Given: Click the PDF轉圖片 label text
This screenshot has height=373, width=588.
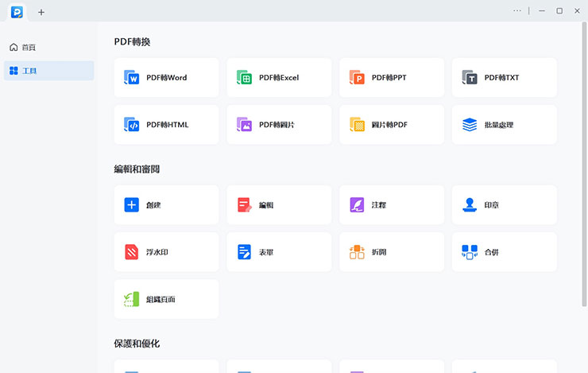Looking at the screenshot, I should [x=277, y=125].
